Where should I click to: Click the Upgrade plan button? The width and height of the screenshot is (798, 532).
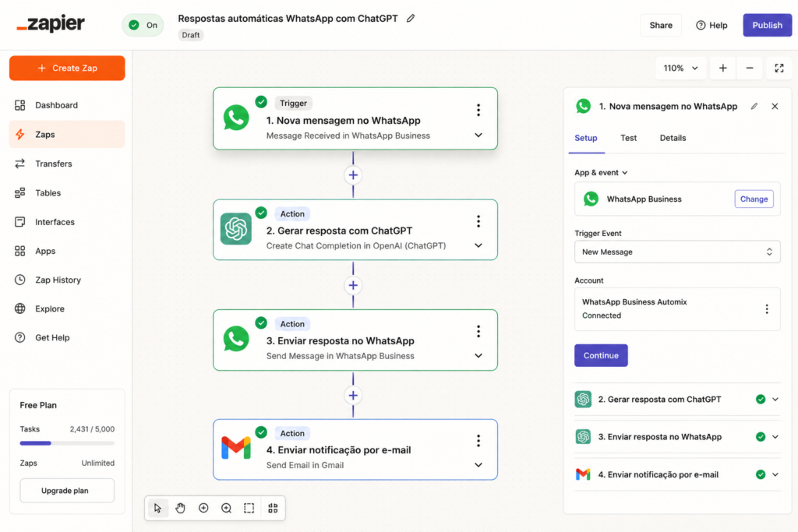coord(67,490)
